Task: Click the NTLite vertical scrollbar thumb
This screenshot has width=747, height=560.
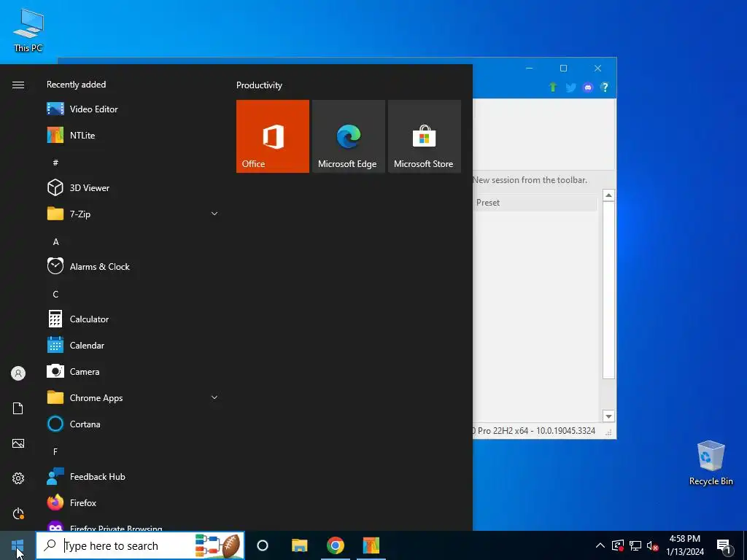Action: click(608, 290)
